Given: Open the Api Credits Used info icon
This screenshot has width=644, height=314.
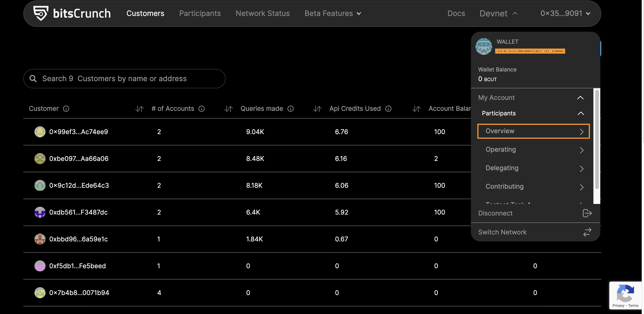Looking at the screenshot, I should [388, 108].
